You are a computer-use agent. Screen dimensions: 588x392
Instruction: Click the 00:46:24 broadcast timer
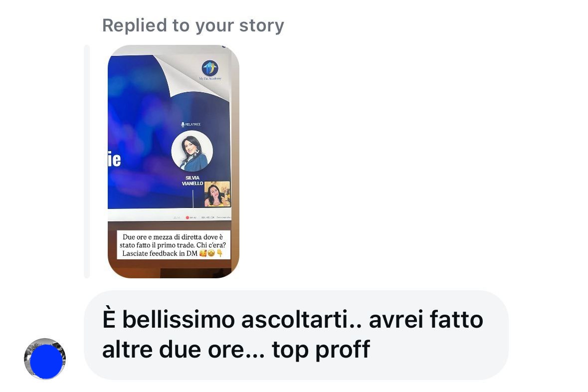click(208, 217)
